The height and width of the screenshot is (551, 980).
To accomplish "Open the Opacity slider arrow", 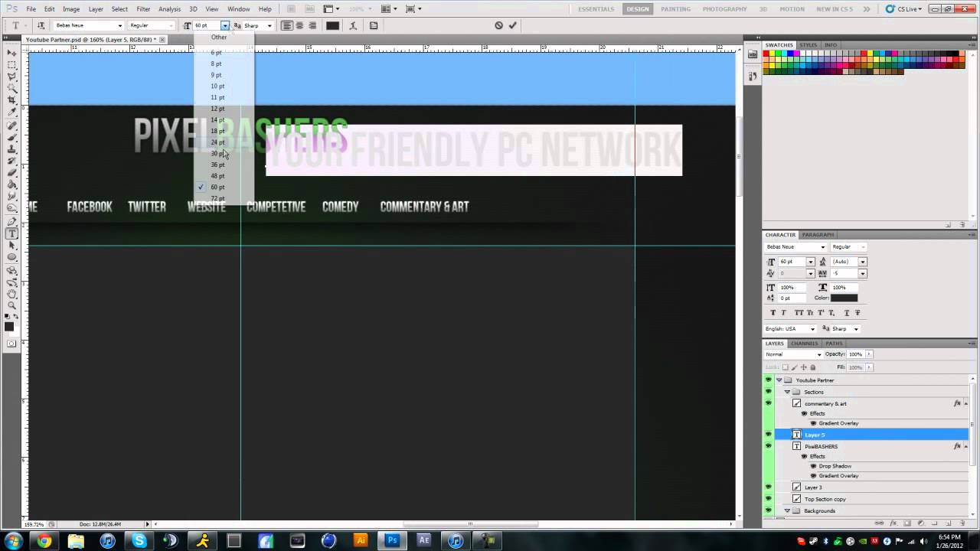I will point(867,354).
